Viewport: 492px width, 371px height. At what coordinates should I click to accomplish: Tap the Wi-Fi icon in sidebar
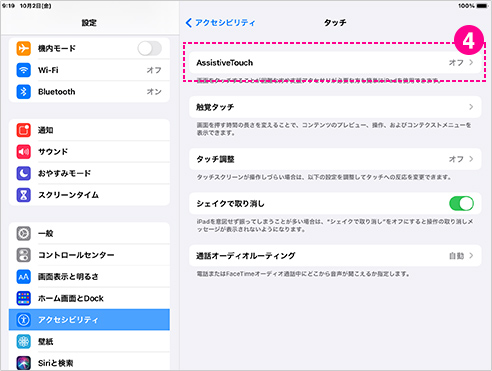click(x=24, y=70)
